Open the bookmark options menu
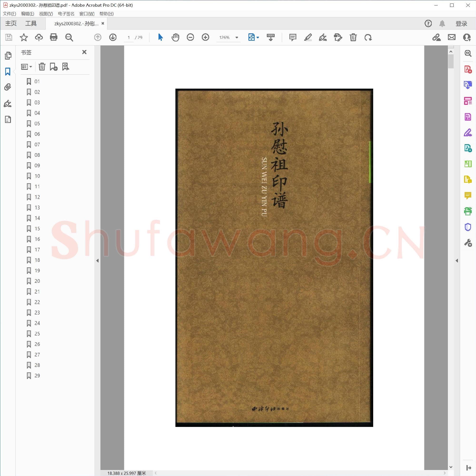This screenshot has width=476, height=476. click(x=26, y=67)
